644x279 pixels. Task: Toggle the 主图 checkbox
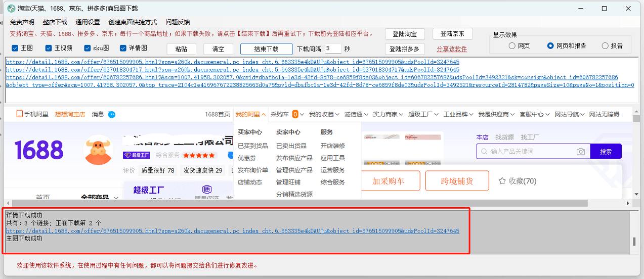[15, 48]
